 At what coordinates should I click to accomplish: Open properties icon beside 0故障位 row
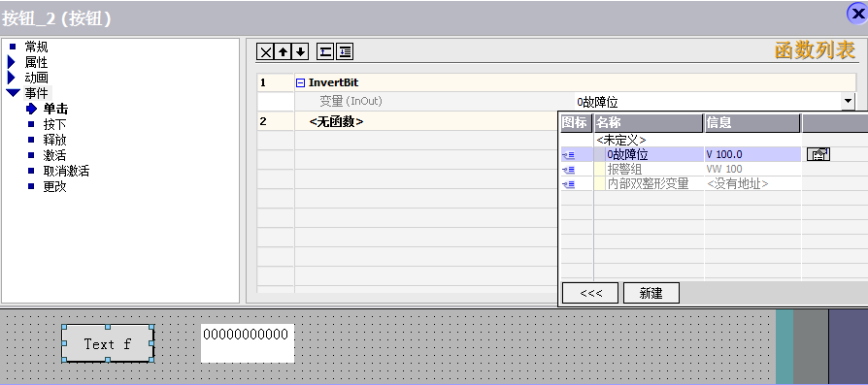(x=818, y=154)
